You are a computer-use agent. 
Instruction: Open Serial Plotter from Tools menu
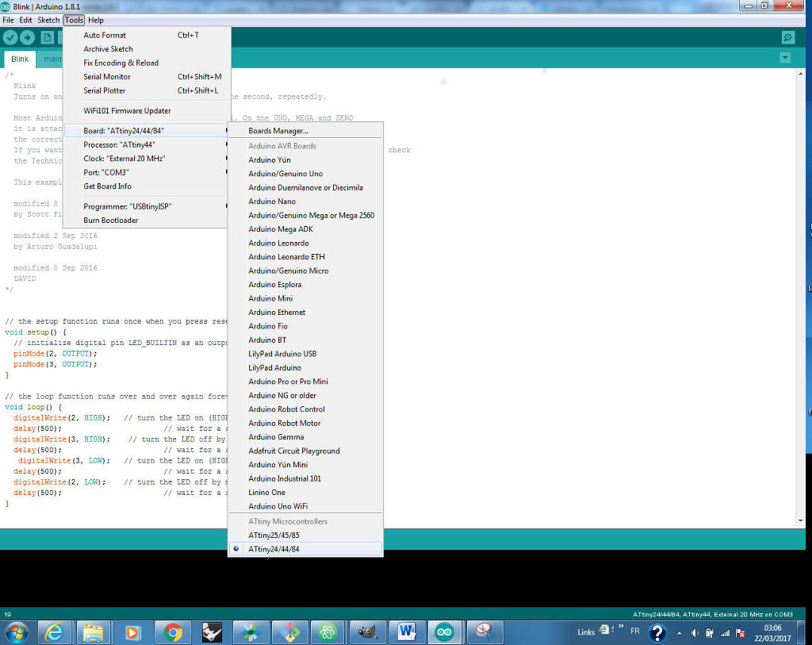point(146,90)
